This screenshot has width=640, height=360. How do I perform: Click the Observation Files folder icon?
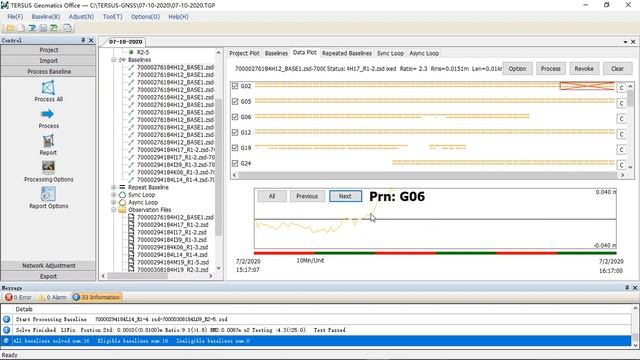coord(122,210)
